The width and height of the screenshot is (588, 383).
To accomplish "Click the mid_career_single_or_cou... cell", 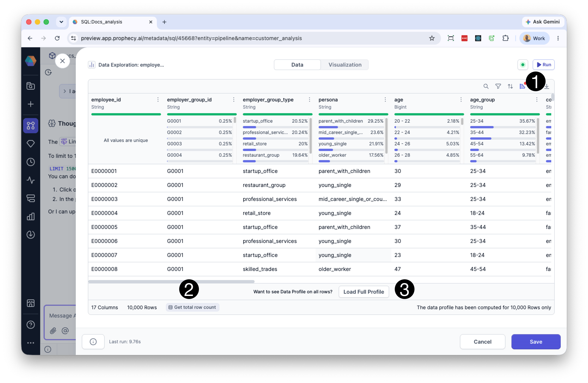I will 353,199.
